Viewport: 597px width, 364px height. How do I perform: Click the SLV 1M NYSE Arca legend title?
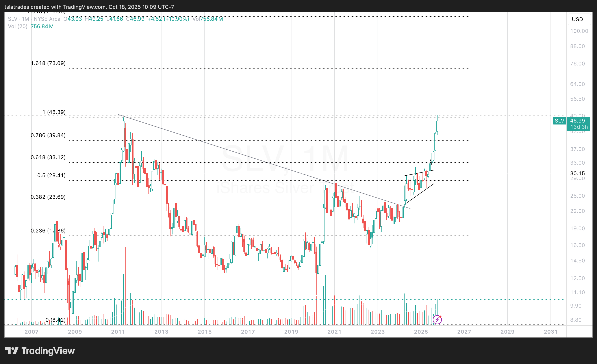(x=34, y=19)
